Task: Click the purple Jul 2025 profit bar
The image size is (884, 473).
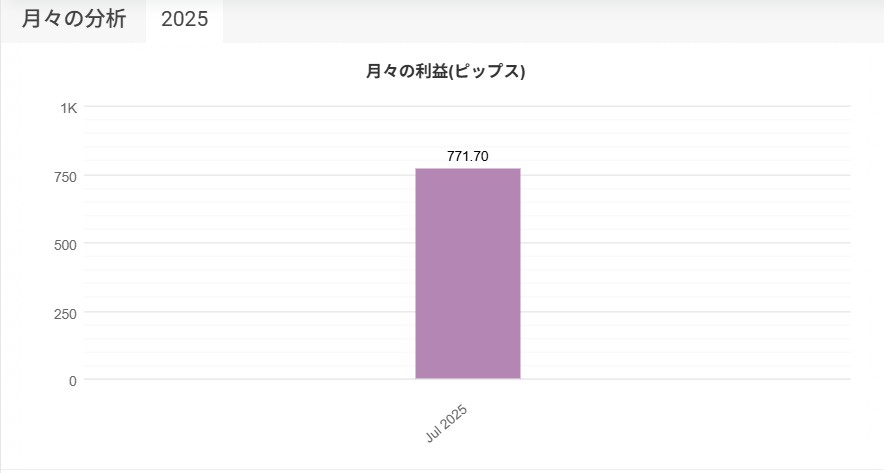Action: point(468,273)
